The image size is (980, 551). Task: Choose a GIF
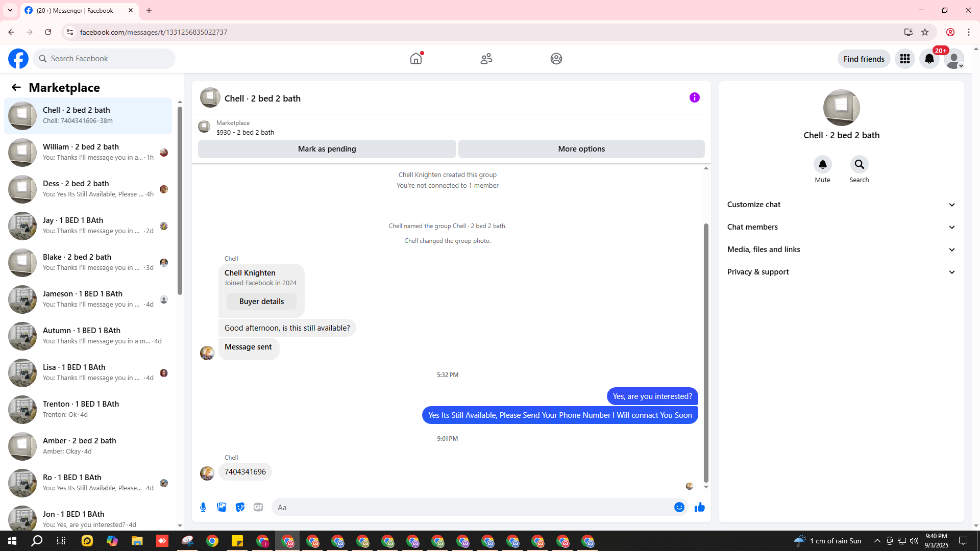pos(258,507)
